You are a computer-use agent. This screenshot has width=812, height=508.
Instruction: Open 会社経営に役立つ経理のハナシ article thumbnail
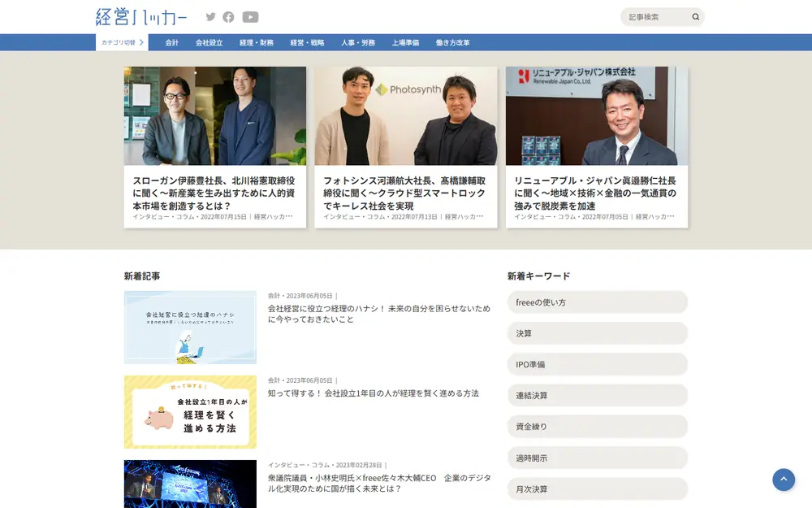pos(190,327)
